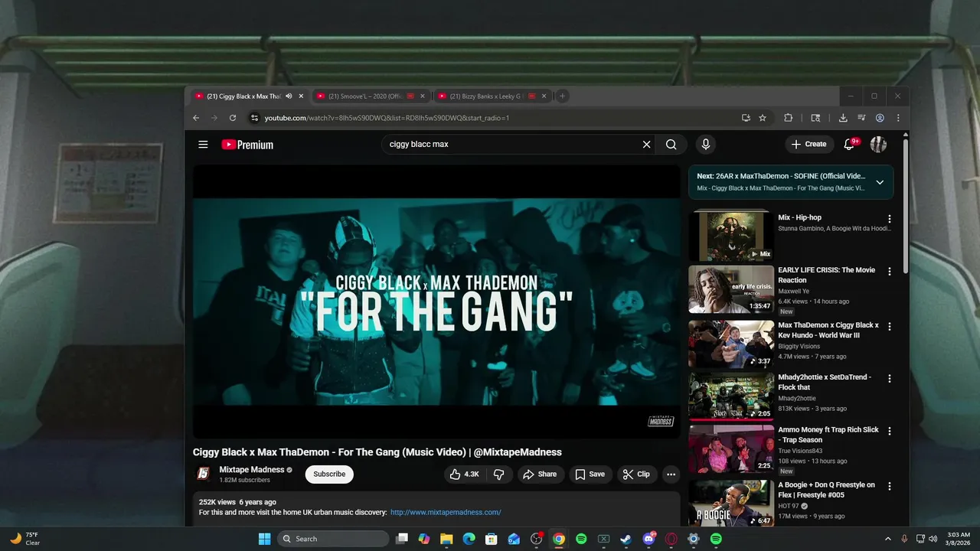Open options for A Boogie + Don Q Freestyle

889,486
